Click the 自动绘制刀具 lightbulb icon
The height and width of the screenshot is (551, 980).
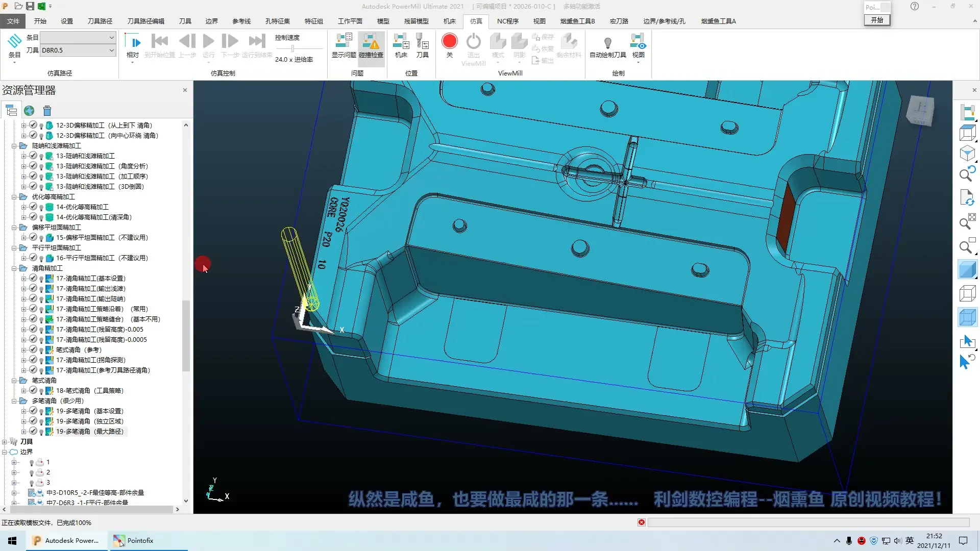tap(607, 43)
